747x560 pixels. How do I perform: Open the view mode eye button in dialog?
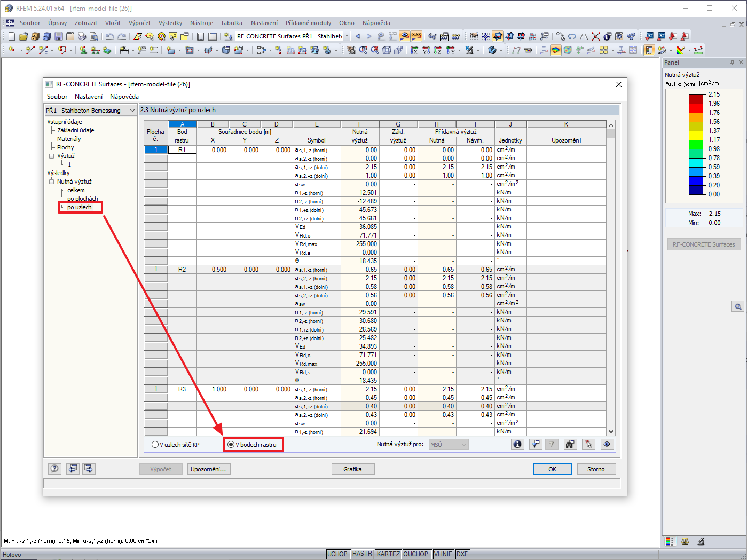(x=607, y=444)
